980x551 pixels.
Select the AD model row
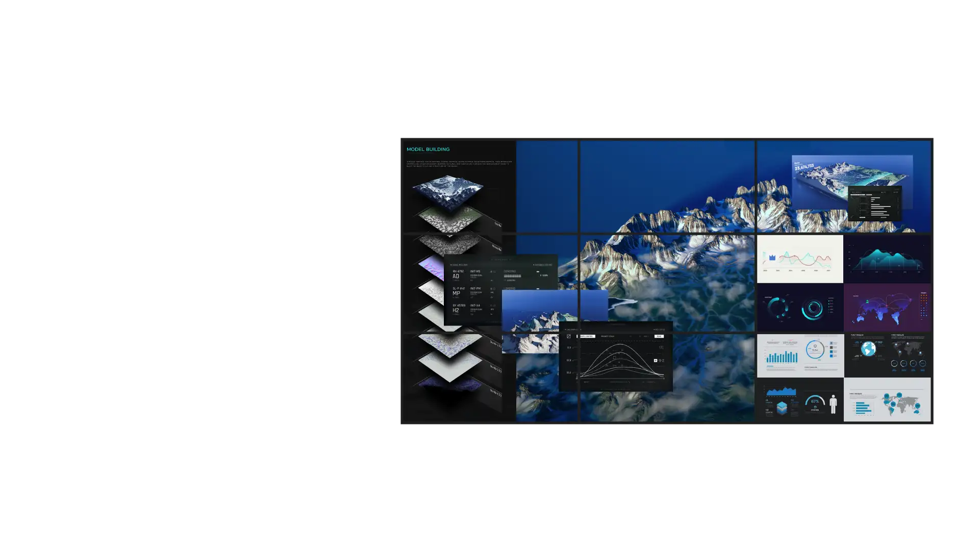pyautogui.click(x=456, y=276)
